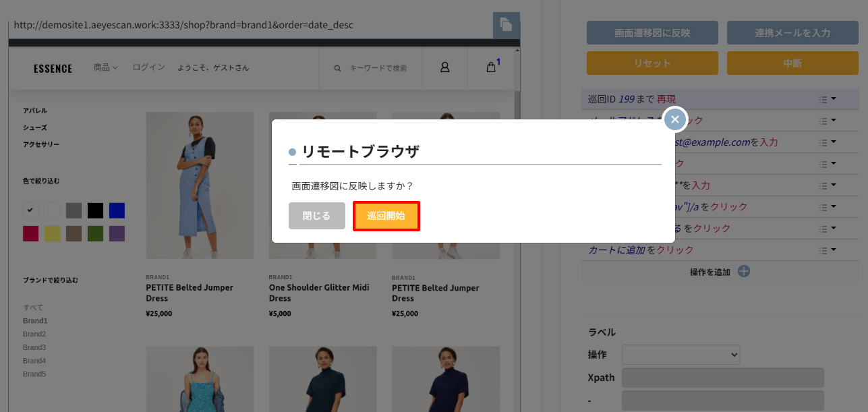Click the 画面遷移図に反映 button

pyautogui.click(x=652, y=32)
